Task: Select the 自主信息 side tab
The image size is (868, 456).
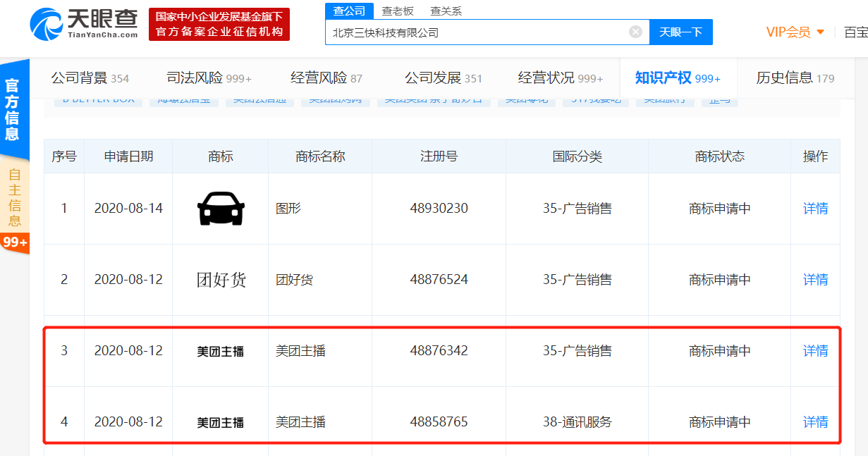Action: pos(14,198)
